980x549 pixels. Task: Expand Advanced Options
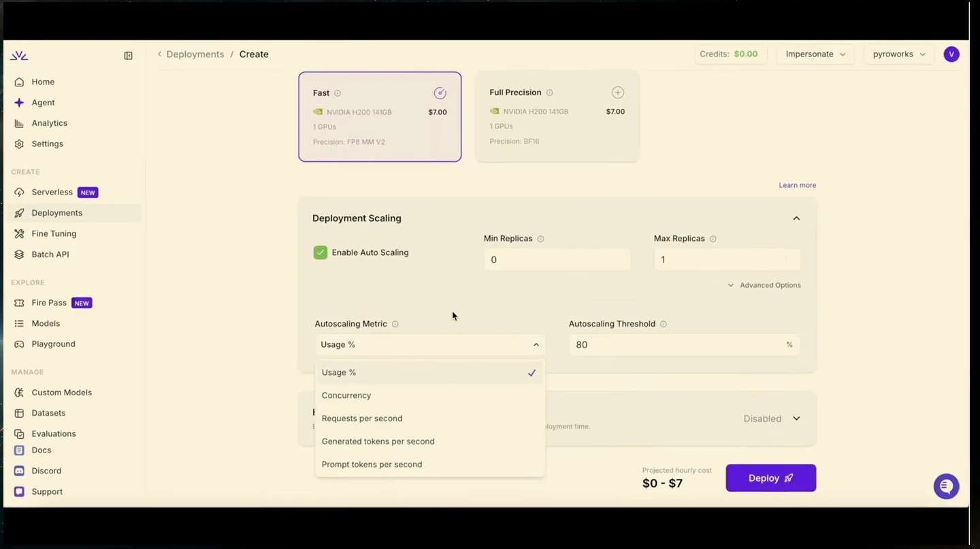coord(764,285)
